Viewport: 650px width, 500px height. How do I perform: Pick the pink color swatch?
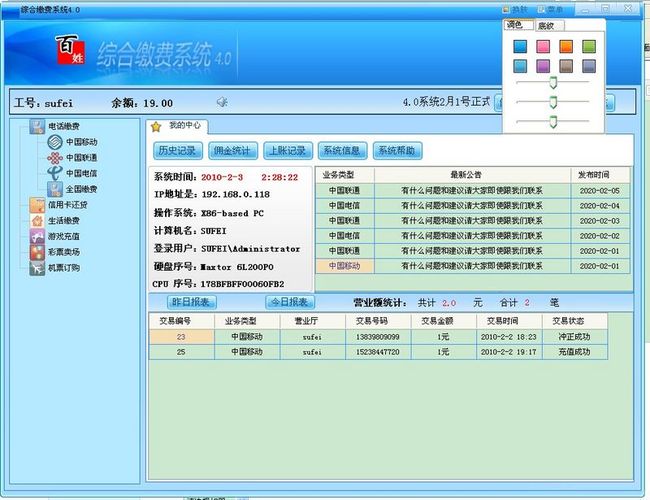point(543,46)
